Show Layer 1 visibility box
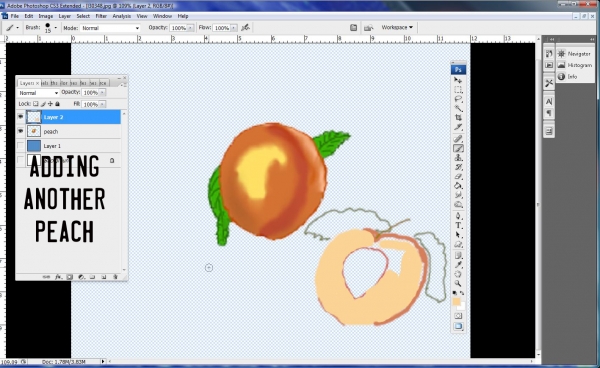The width and height of the screenshot is (600, 368). pyautogui.click(x=20, y=146)
